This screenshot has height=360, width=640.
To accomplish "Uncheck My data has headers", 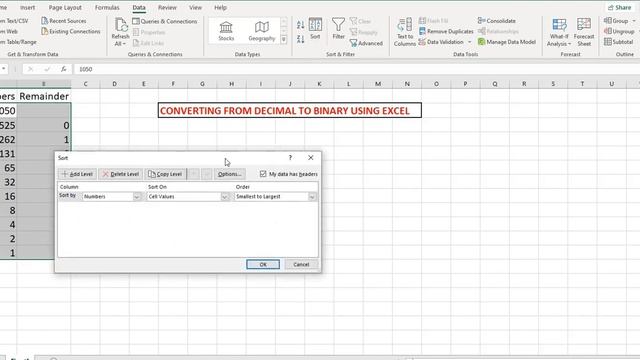I will (x=263, y=174).
